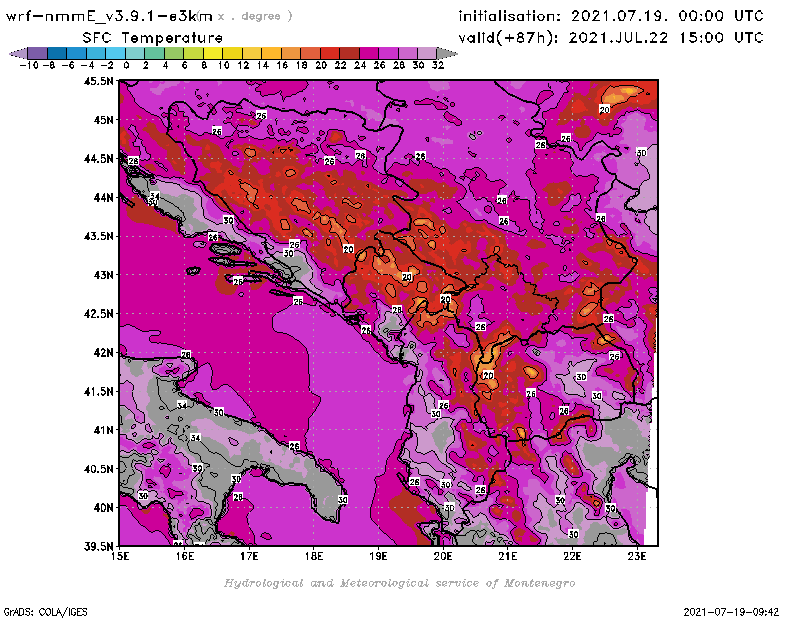The height and width of the screenshot is (618, 800).
Task: Click the red 20 to 22 legend swatch
Action: click(330, 53)
